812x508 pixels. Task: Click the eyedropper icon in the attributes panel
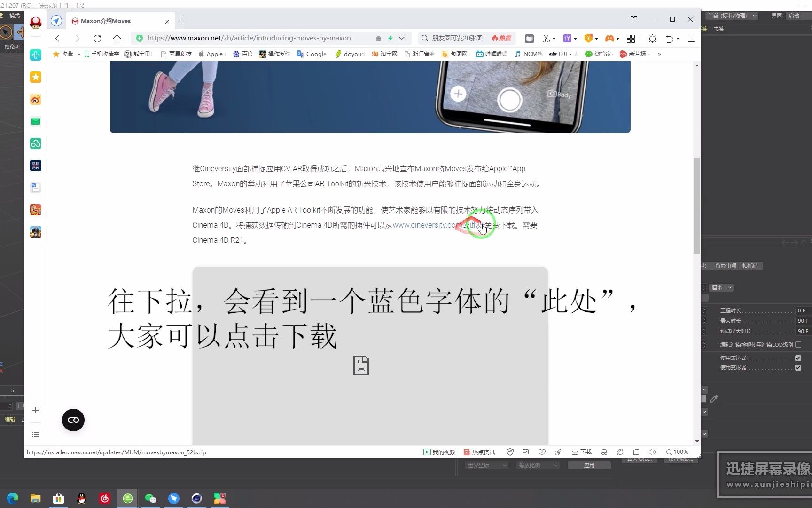714,399
